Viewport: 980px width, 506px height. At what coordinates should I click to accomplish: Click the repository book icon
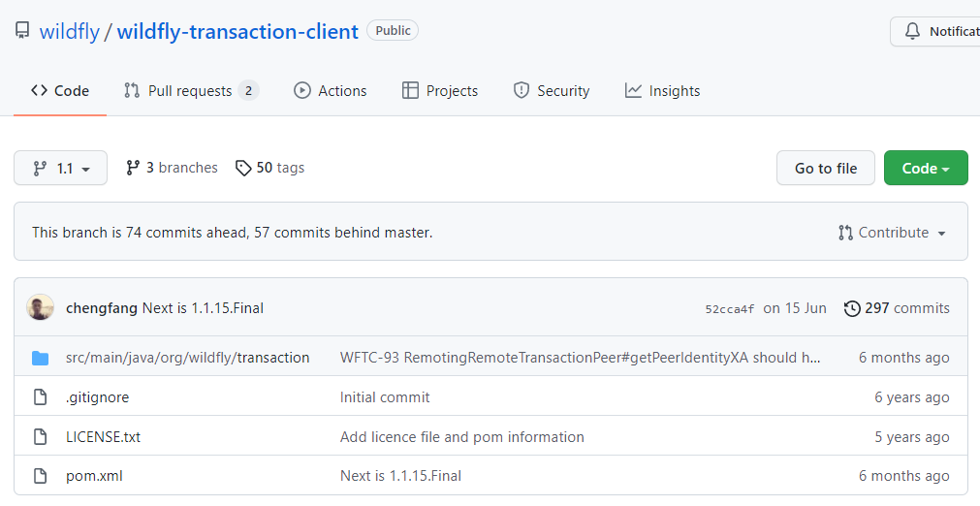pyautogui.click(x=22, y=31)
